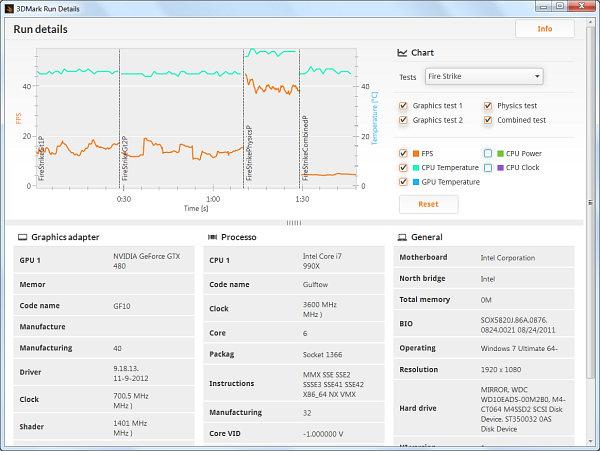Click the Hard drive device list value
600x451 pixels.
pyautogui.click(x=523, y=409)
